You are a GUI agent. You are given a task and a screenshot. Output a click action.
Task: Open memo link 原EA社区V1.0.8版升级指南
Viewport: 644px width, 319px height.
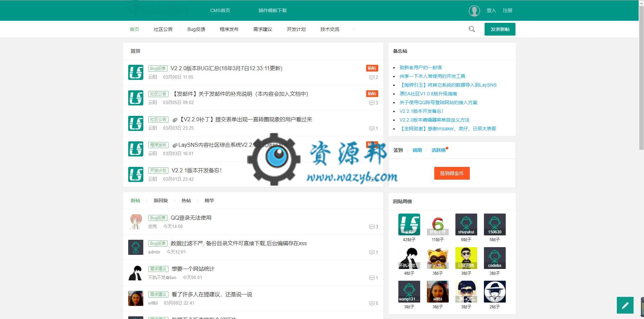(428, 94)
